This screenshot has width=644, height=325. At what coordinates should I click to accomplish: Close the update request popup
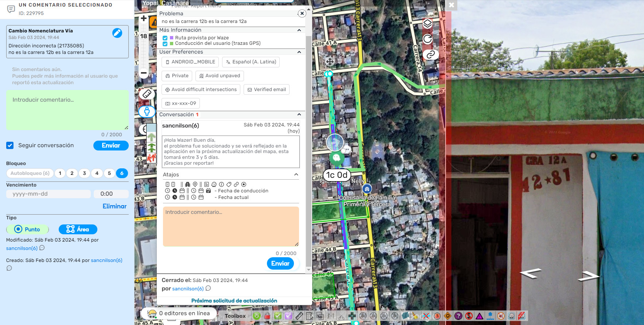coord(302,13)
